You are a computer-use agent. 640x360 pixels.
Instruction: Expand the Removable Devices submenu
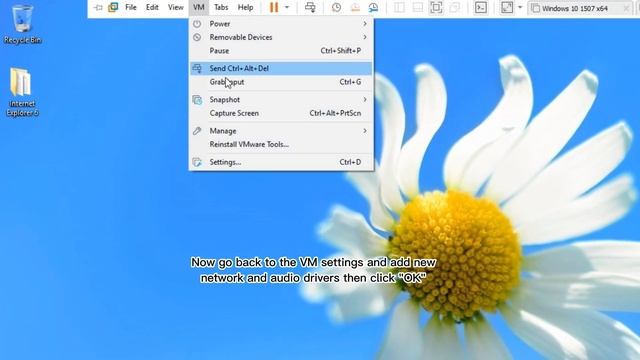pyautogui.click(x=281, y=37)
